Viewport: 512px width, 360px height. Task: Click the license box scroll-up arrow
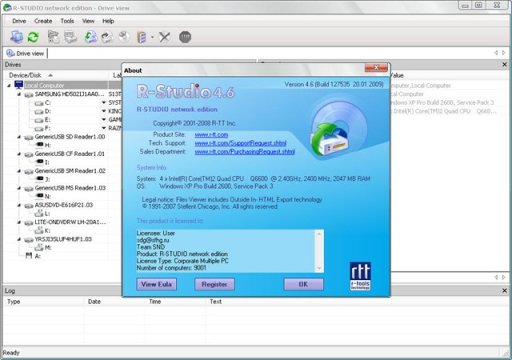pos(319,234)
